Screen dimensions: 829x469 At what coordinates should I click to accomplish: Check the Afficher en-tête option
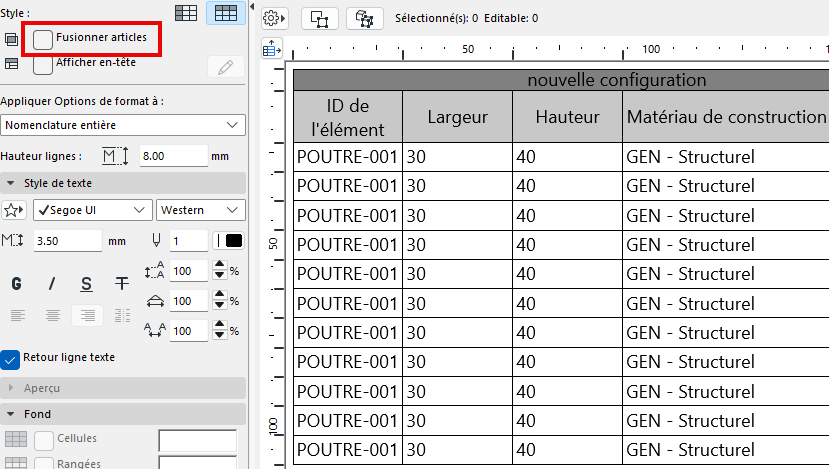[x=43, y=64]
